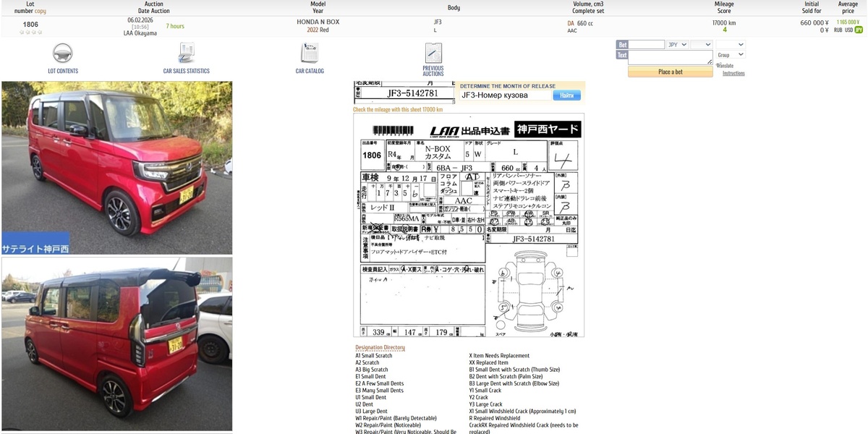Click the 660 cc volume value

point(585,23)
